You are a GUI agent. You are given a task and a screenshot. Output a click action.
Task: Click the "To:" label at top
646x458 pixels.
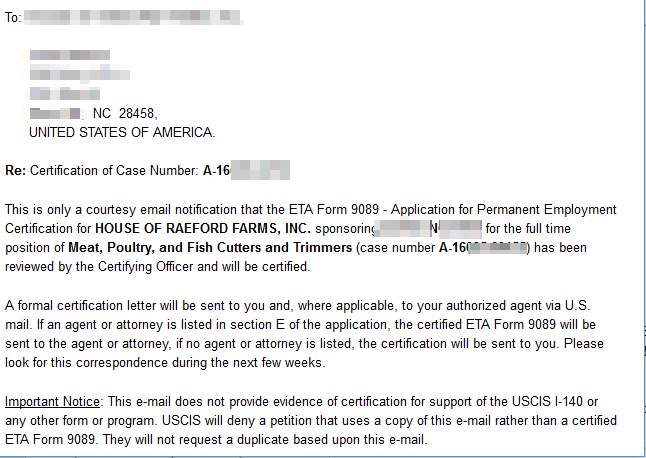tap(12, 18)
